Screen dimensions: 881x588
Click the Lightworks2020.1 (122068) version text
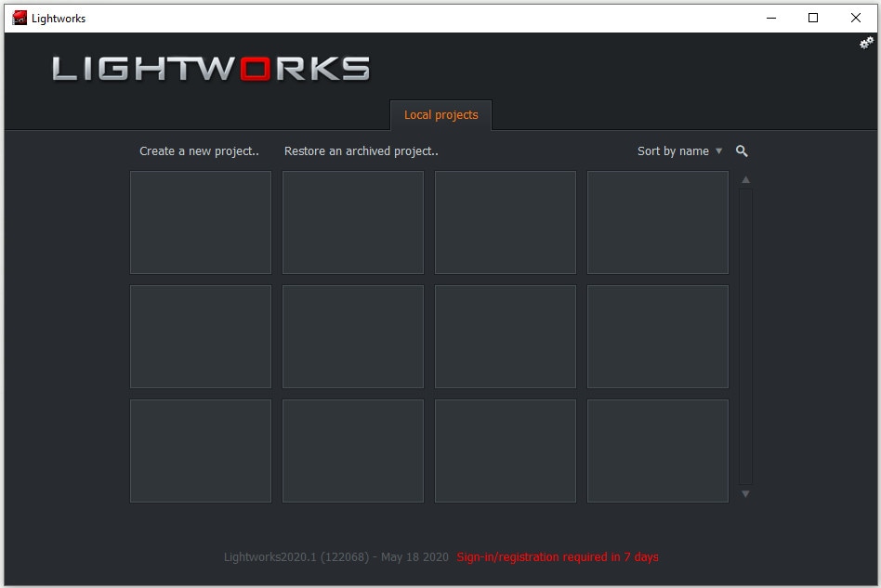pyautogui.click(x=336, y=557)
